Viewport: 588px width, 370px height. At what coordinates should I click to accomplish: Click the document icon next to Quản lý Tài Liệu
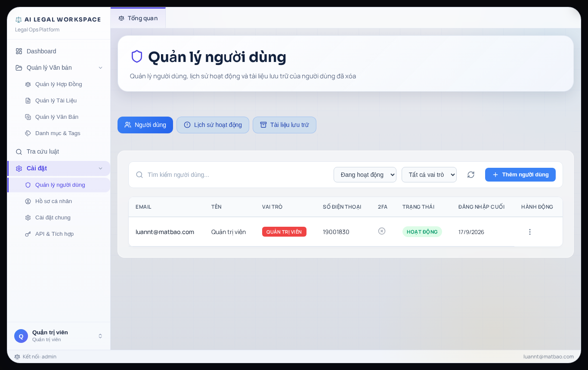point(28,101)
